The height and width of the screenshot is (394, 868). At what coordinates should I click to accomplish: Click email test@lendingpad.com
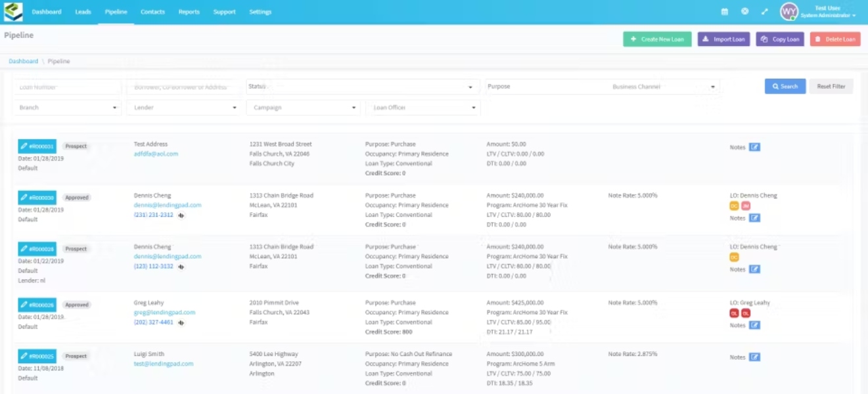click(164, 364)
